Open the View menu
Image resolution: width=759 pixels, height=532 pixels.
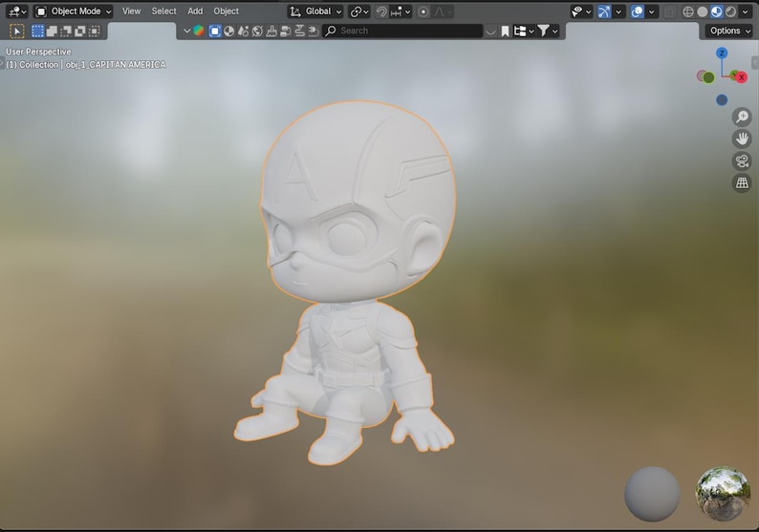131,11
